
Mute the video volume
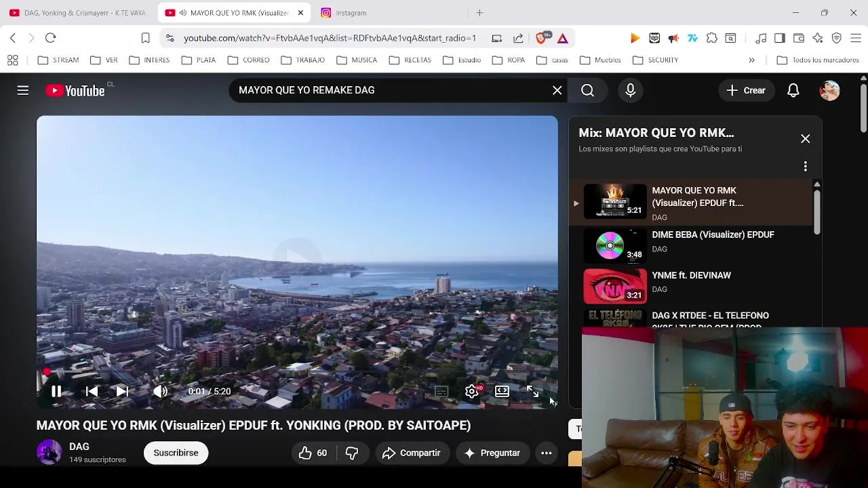161,391
